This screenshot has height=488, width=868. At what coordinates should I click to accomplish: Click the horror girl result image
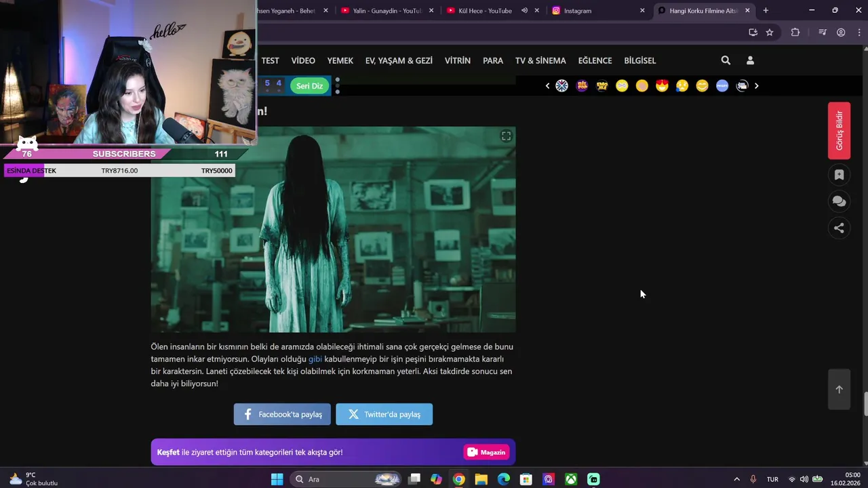click(333, 230)
